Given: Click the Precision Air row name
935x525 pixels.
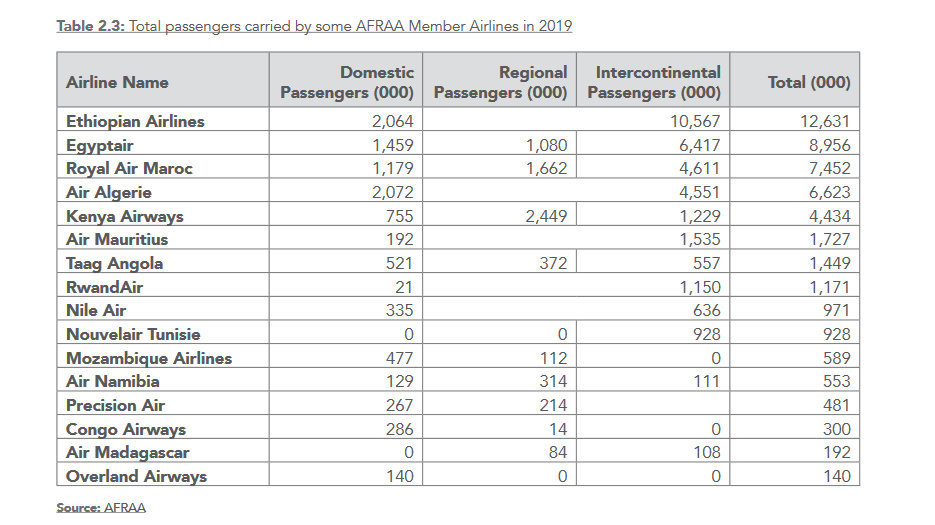Looking at the screenshot, I should click(x=115, y=405).
